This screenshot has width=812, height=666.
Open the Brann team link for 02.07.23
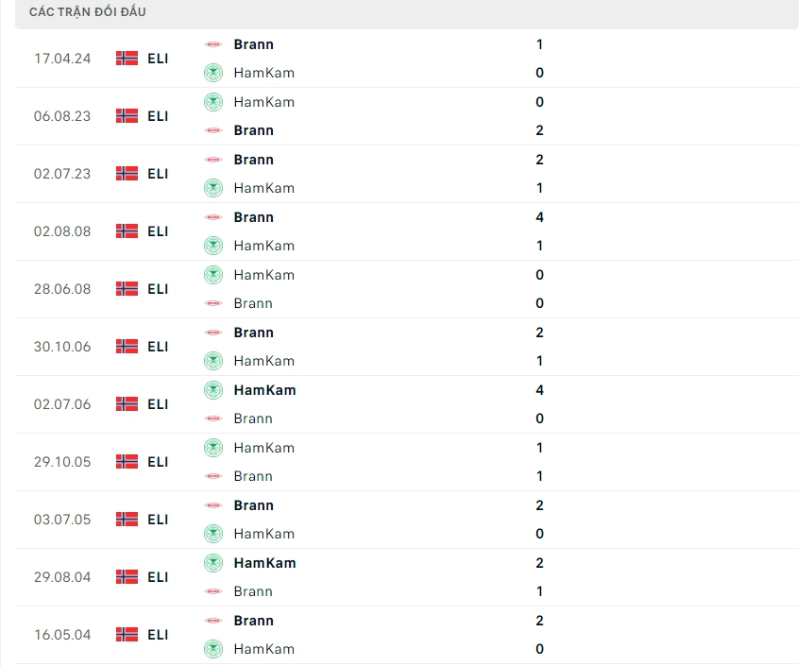click(253, 160)
